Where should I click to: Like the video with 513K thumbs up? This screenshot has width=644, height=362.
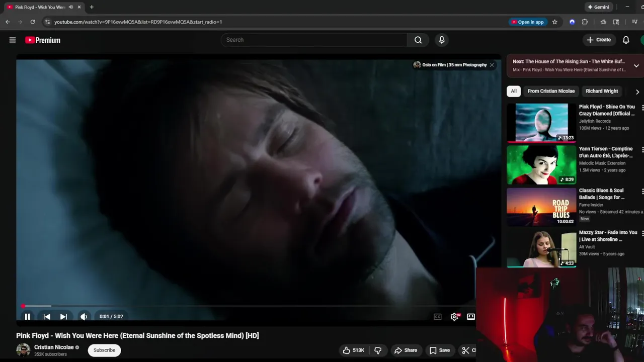click(354, 350)
